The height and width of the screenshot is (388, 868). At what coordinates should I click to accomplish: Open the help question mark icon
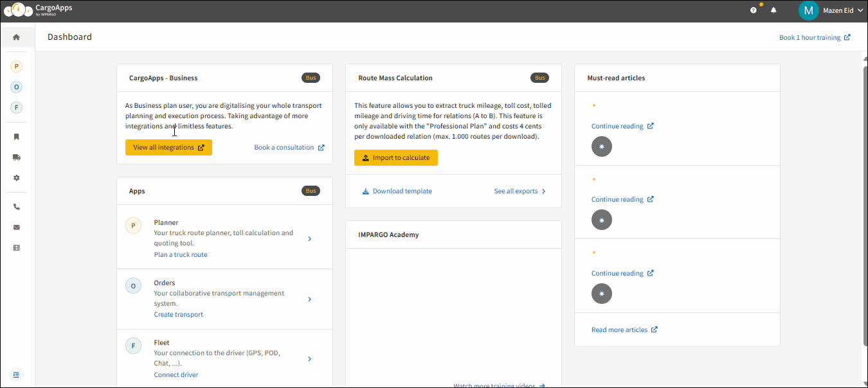coord(754,10)
